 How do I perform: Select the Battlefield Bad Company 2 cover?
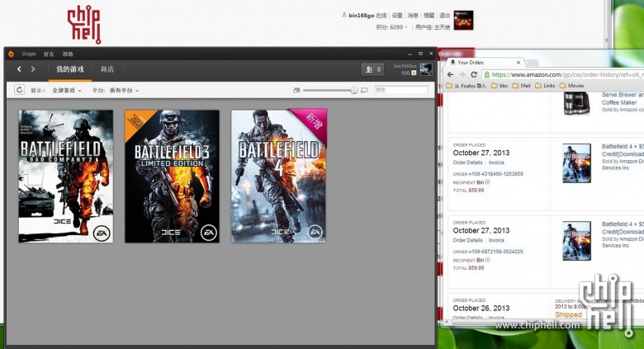[66, 176]
